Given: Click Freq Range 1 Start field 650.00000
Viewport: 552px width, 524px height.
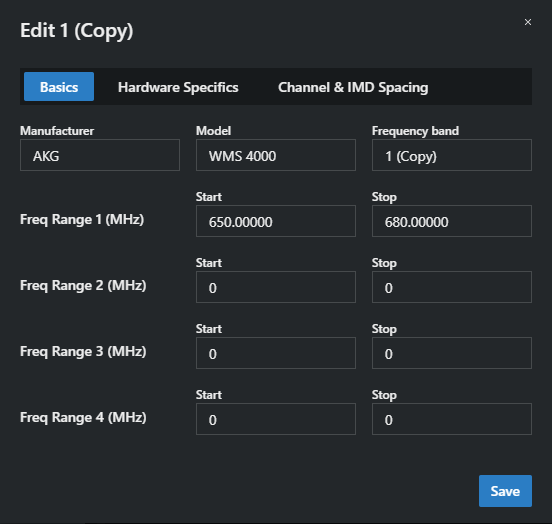Looking at the screenshot, I should click(x=276, y=221).
